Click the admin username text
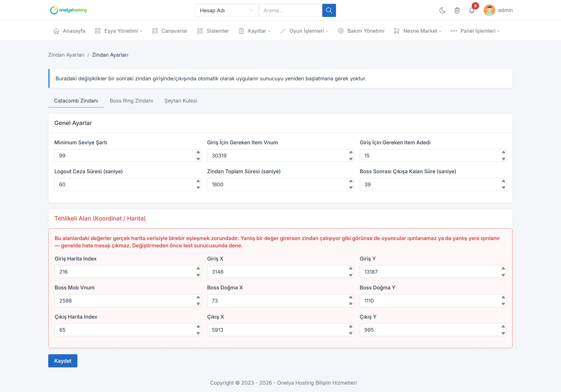Viewport: 561px width, 392px height. [505, 10]
